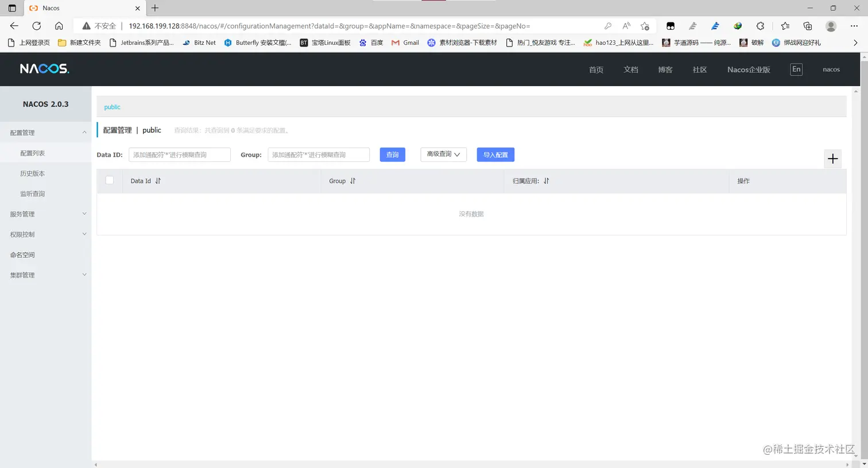Viewport: 868px width, 468px height.
Task: Show more bookmarks chevron
Action: coord(855,42)
